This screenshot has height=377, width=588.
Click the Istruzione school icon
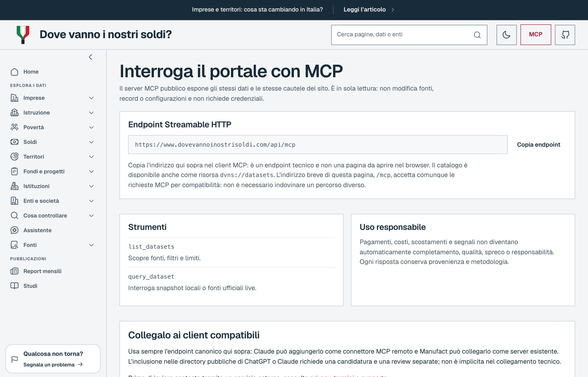coord(14,113)
